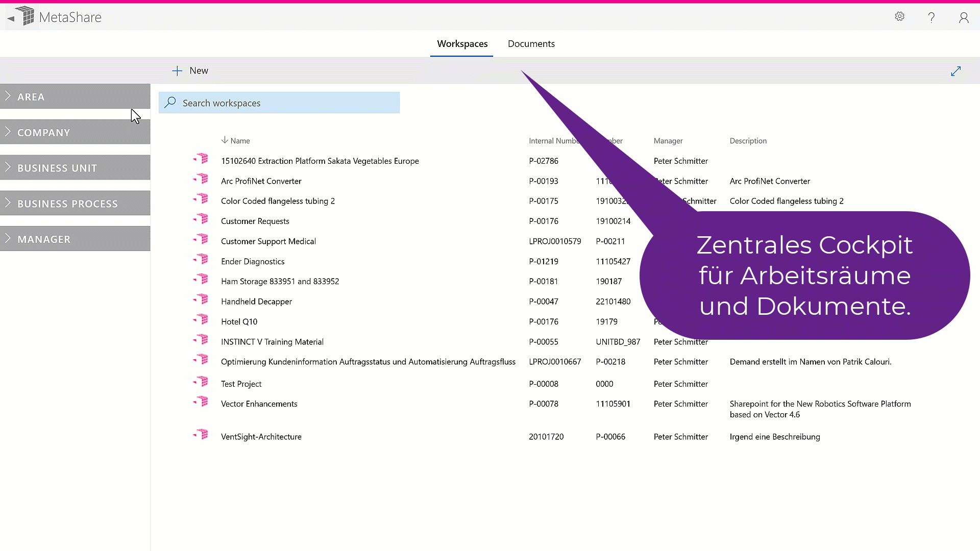Click the expand fullscreen arrows icon

point(955,71)
